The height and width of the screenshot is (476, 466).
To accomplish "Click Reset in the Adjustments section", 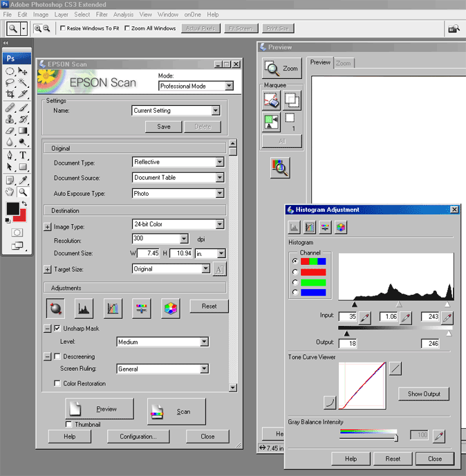I will pos(209,306).
